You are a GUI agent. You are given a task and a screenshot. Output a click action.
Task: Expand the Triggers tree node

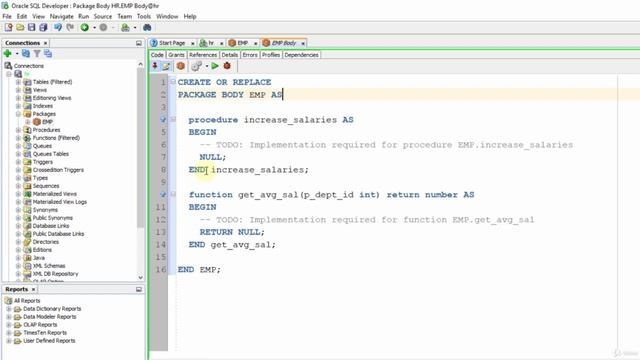tap(18, 162)
